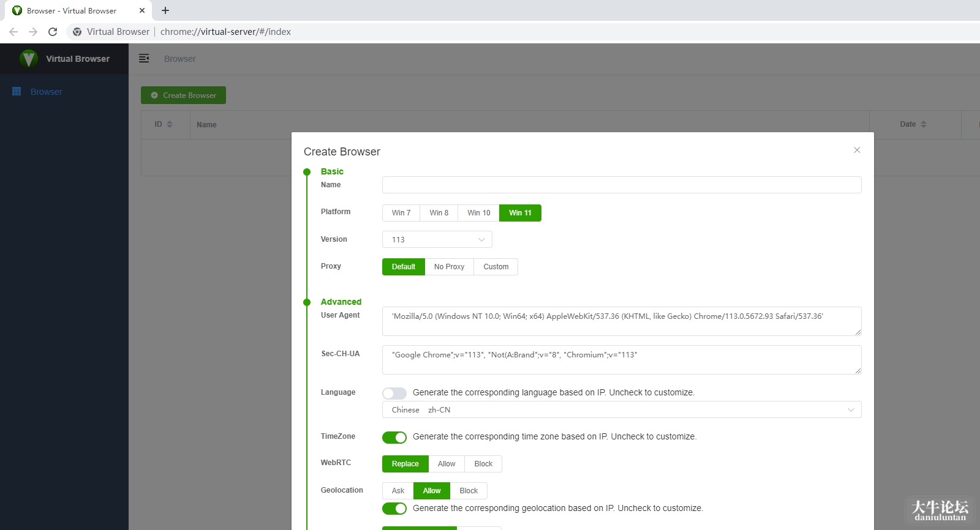Click the Create Browser green button

pyautogui.click(x=183, y=95)
